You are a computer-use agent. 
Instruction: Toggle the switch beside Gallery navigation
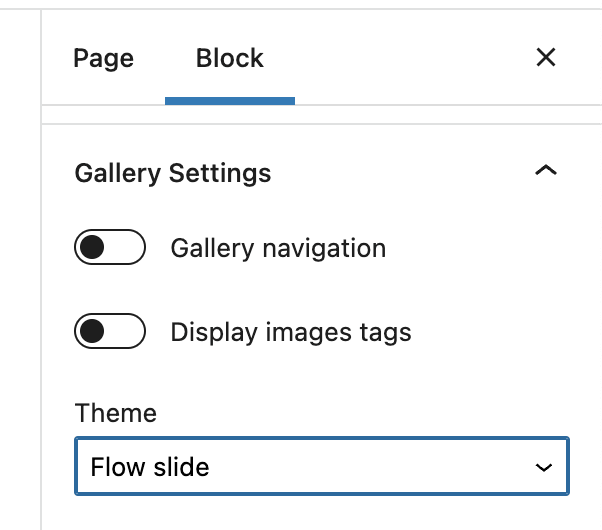pos(110,248)
